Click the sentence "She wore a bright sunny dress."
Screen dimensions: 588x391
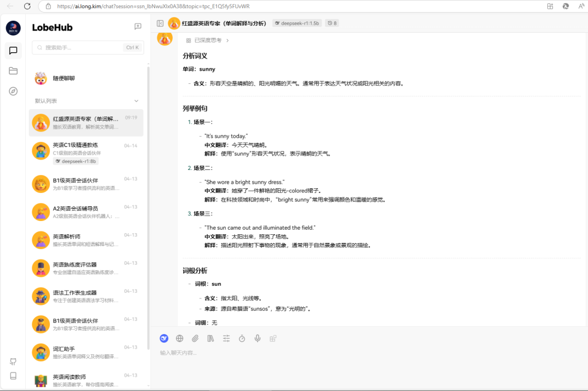(x=245, y=182)
